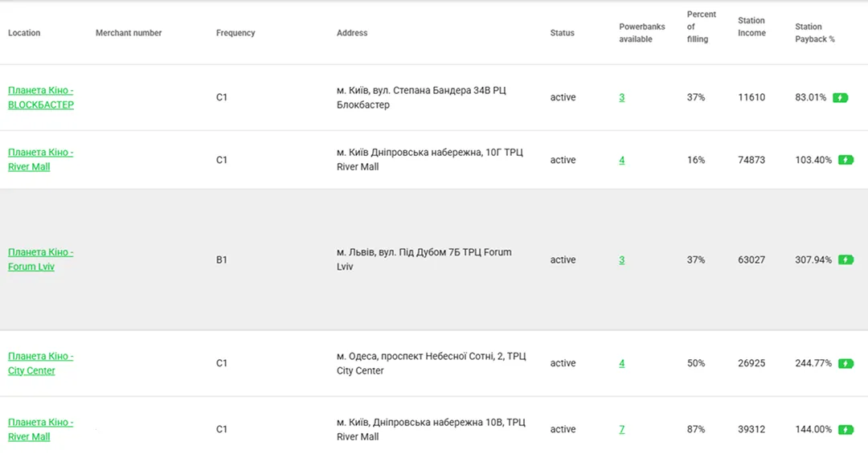Click the battery icon beside 103.40% payback
This screenshot has height=458, width=868.
[x=845, y=160]
